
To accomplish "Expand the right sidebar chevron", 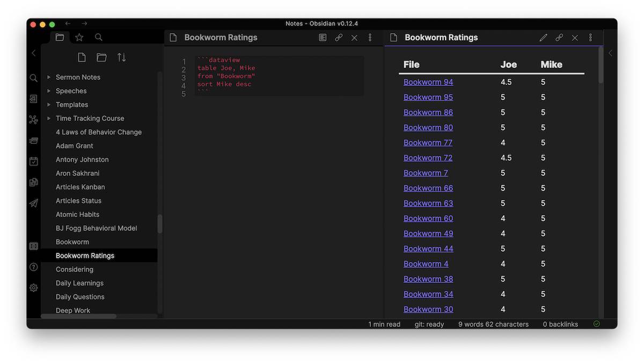I will click(610, 53).
